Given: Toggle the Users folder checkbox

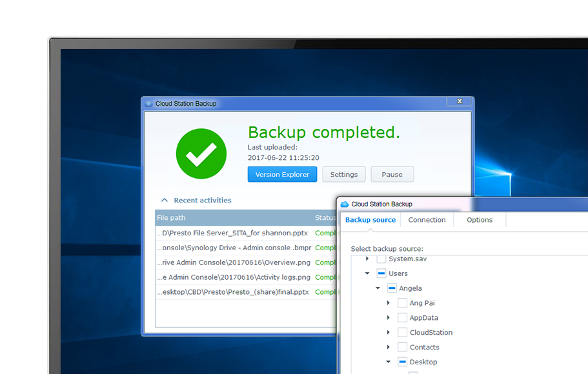Looking at the screenshot, I should [x=381, y=273].
